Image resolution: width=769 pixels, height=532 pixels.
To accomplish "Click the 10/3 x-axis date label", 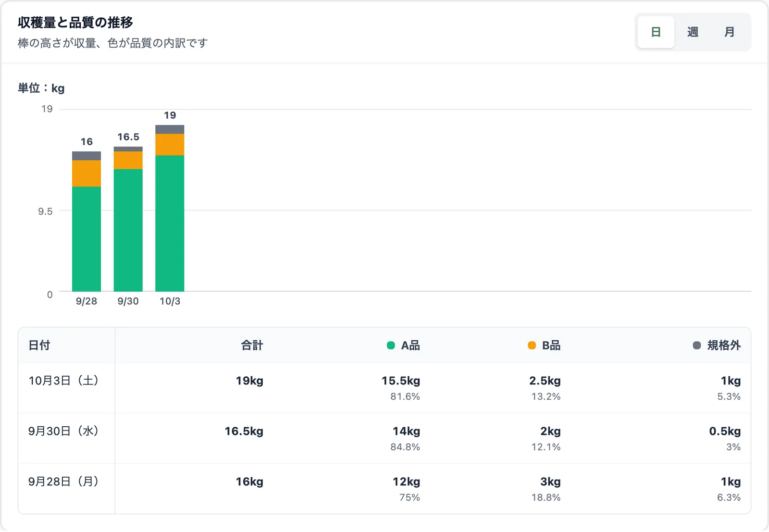I will [170, 301].
